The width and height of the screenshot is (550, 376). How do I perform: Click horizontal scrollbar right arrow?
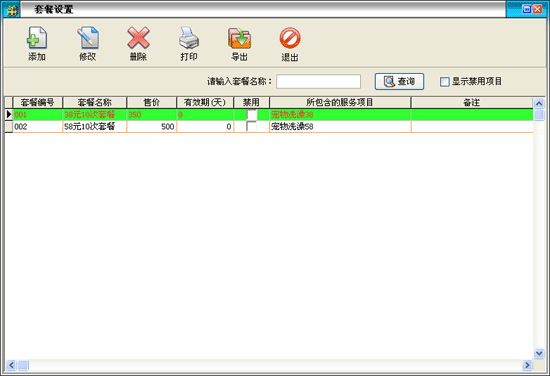tap(527, 365)
